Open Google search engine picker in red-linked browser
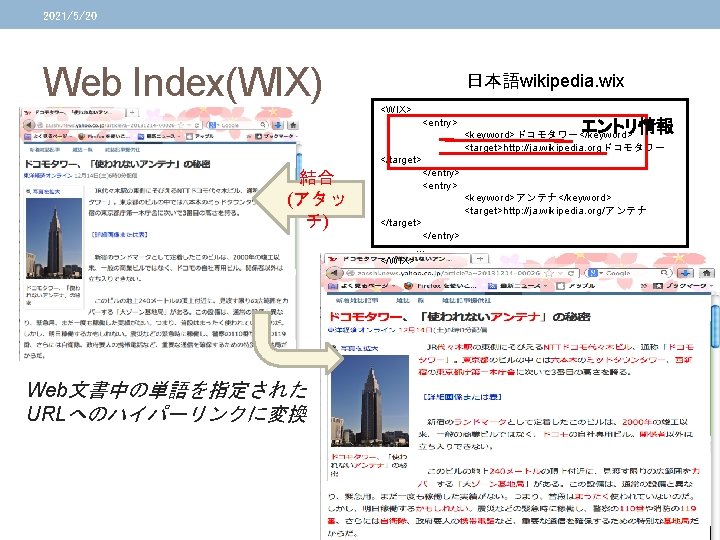 point(595,273)
